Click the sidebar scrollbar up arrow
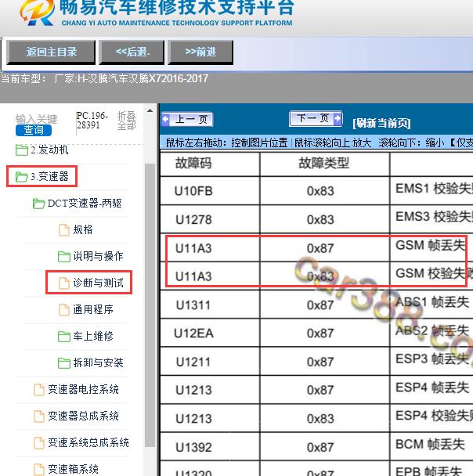473x476 pixels. (150, 110)
